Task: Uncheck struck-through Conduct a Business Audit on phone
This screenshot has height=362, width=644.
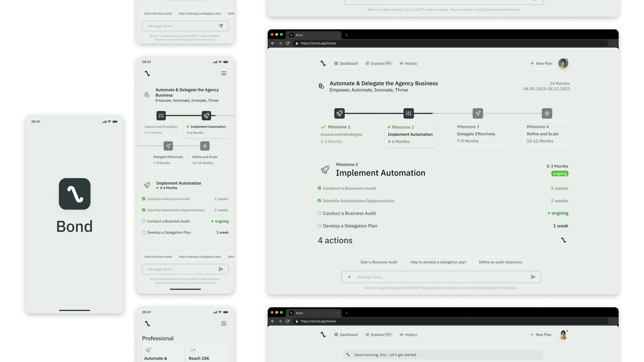Action: [143, 199]
